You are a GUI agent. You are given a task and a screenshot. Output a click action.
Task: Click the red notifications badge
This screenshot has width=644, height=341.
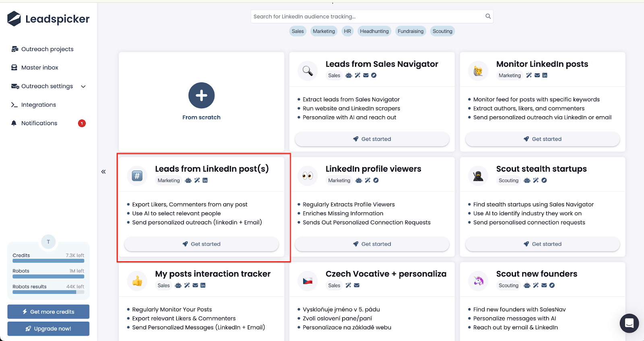pyautogui.click(x=82, y=123)
